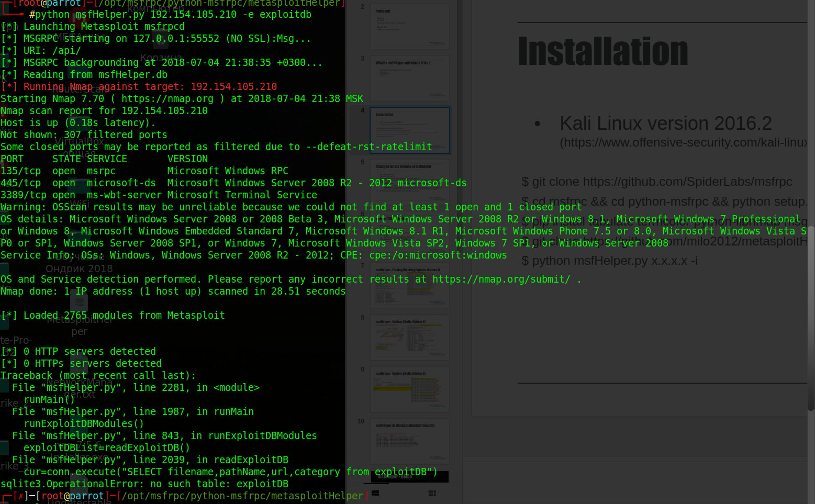Click 'Kali Linux version 2016.2' bullet text
815x504 pixels.
(666, 124)
